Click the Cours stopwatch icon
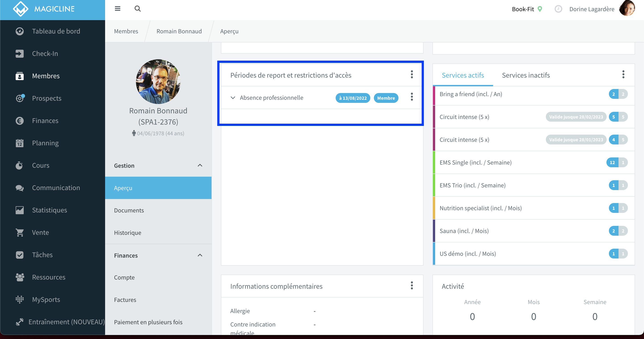Image resolution: width=644 pixels, height=339 pixels. click(x=19, y=165)
